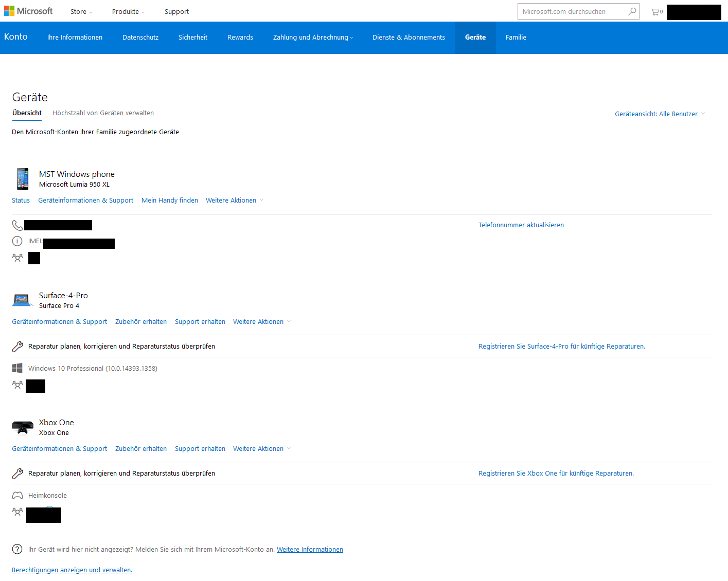Viewport: 728px width, 581px height.
Task: Click Support erhalten for Xbox One
Action: coord(200,449)
